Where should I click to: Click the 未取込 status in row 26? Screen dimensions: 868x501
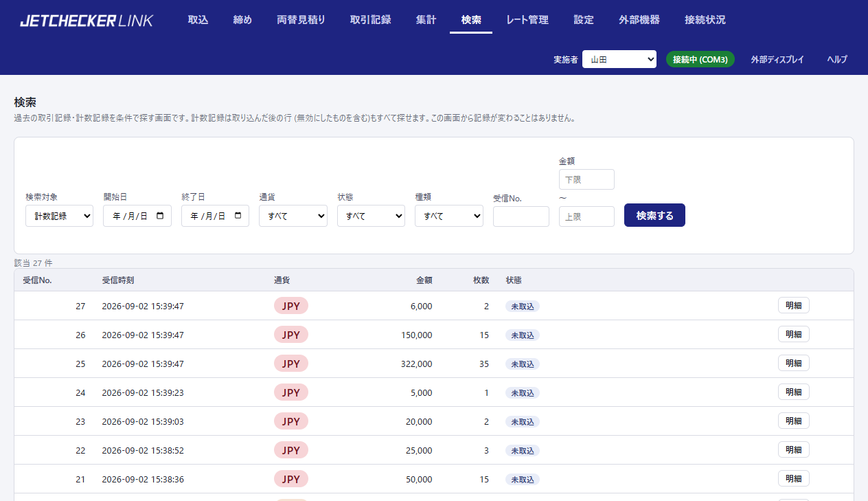point(523,335)
